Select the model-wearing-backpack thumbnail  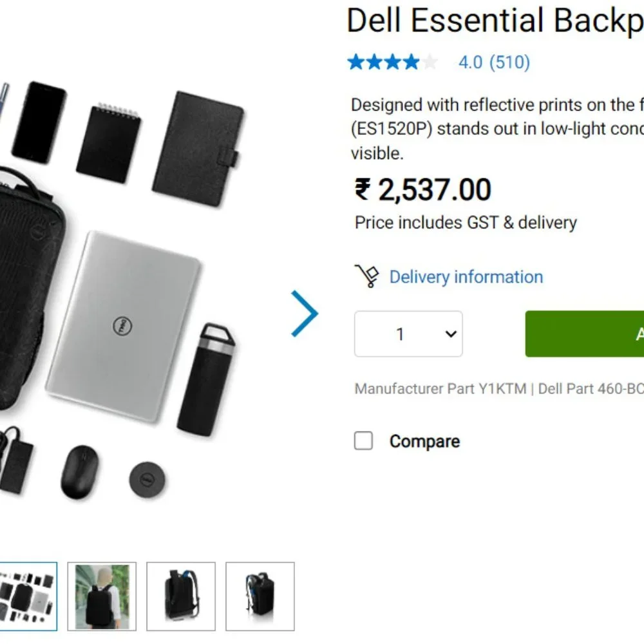click(x=102, y=596)
